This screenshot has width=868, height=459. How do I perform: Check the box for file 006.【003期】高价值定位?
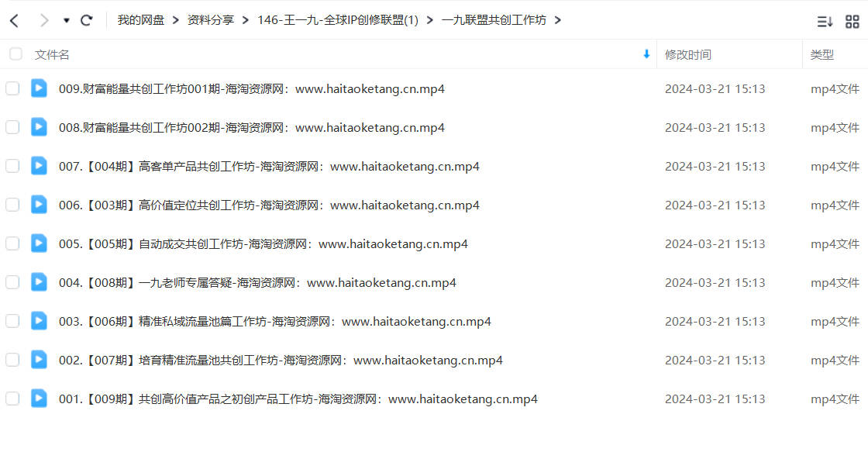(12, 205)
